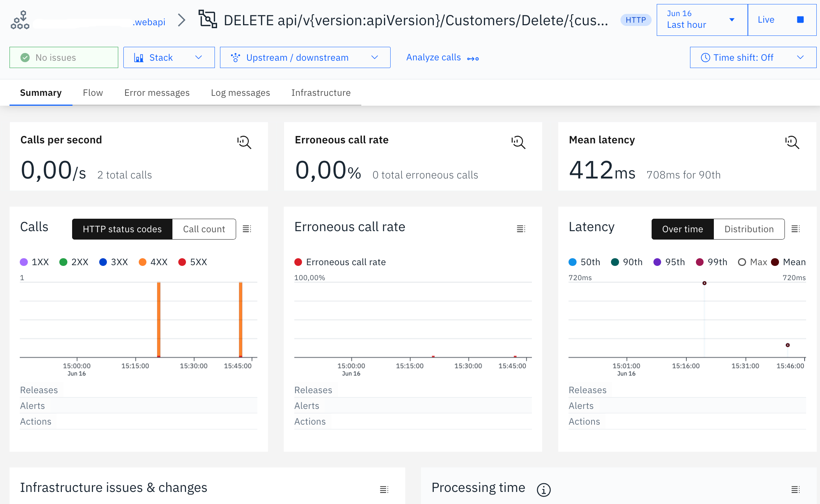Switch Calls chart to Call count
The height and width of the screenshot is (504, 820).
[x=204, y=229]
